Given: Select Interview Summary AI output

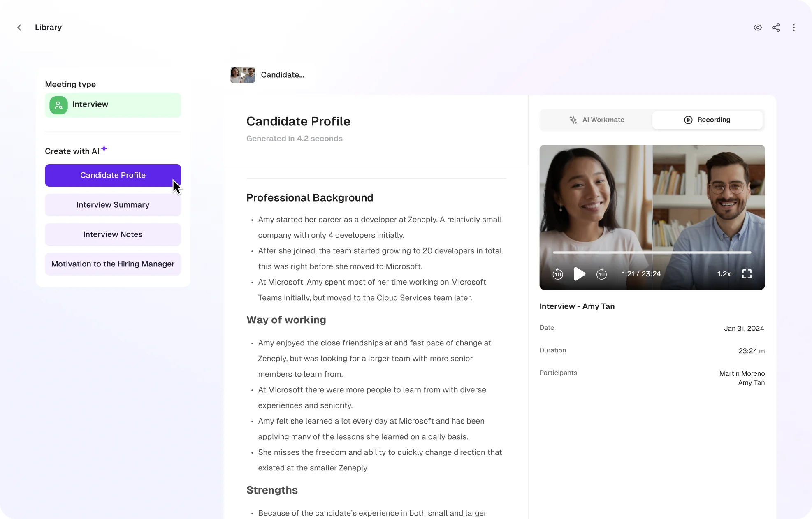Looking at the screenshot, I should click(112, 204).
